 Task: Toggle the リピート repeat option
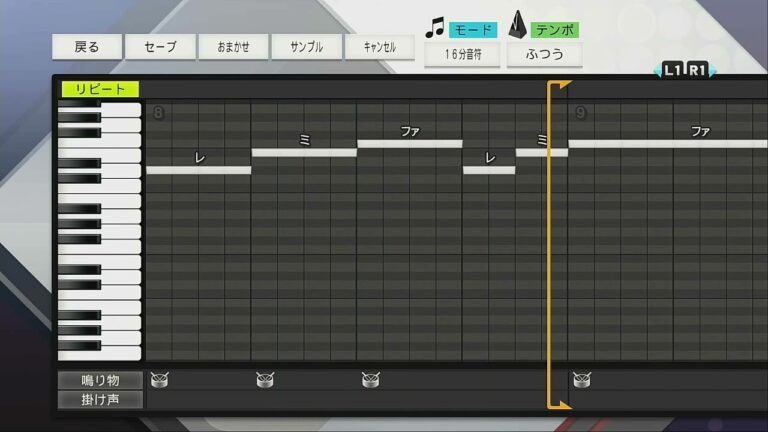click(x=100, y=89)
